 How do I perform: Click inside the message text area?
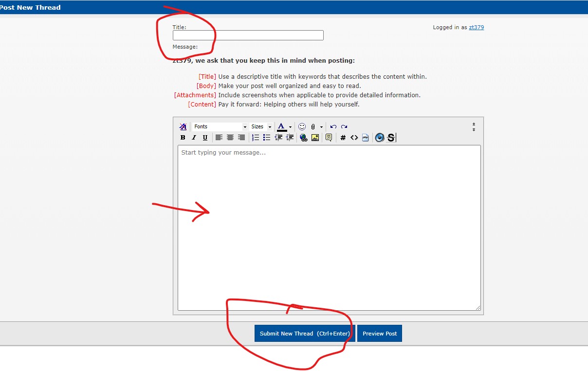tap(329, 228)
